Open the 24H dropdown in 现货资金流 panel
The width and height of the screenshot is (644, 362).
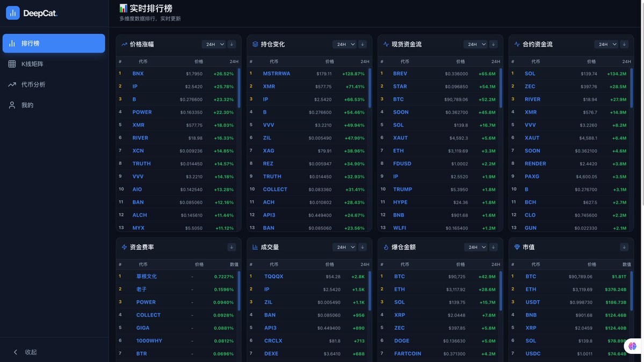475,44
